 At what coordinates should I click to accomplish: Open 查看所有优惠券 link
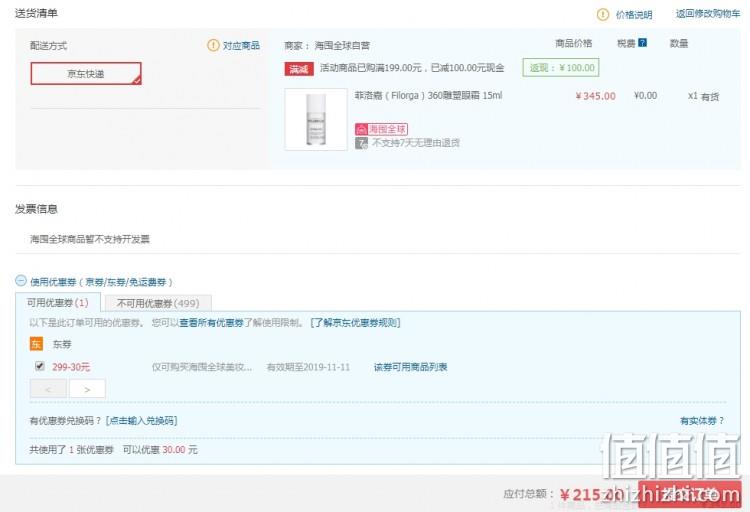[x=211, y=323]
